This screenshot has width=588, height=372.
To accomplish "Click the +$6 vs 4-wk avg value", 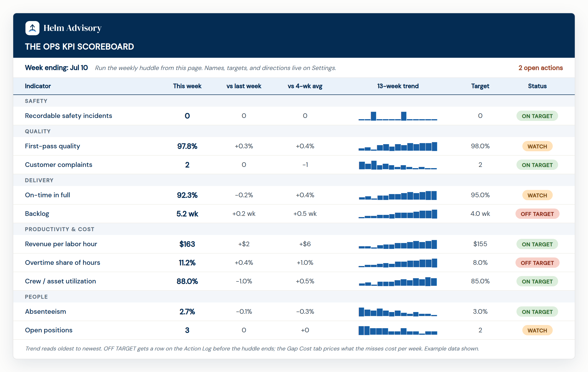I will tap(305, 244).
